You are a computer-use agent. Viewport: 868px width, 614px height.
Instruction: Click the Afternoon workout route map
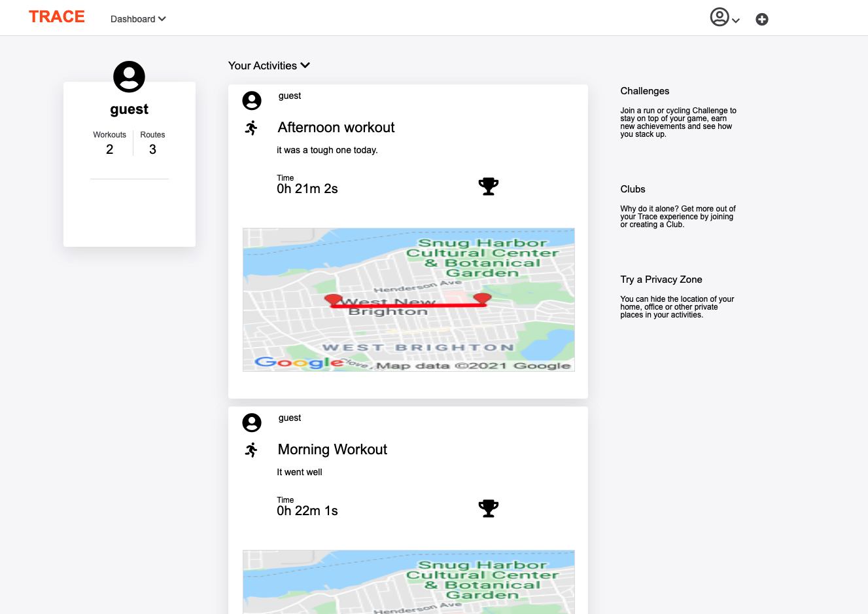click(x=409, y=300)
